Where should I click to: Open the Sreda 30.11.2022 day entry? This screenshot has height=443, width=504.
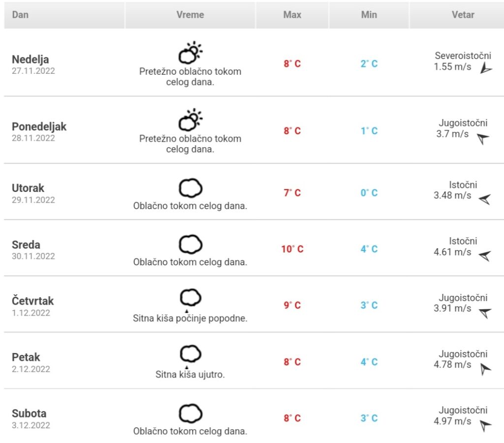[33, 250]
